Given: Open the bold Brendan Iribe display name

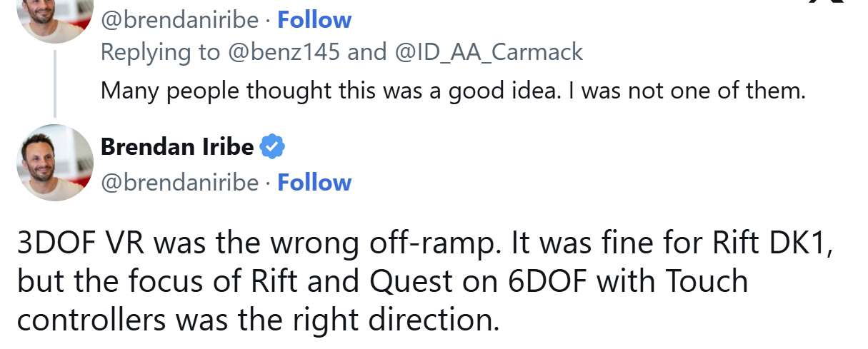Looking at the screenshot, I should pyautogui.click(x=177, y=147).
